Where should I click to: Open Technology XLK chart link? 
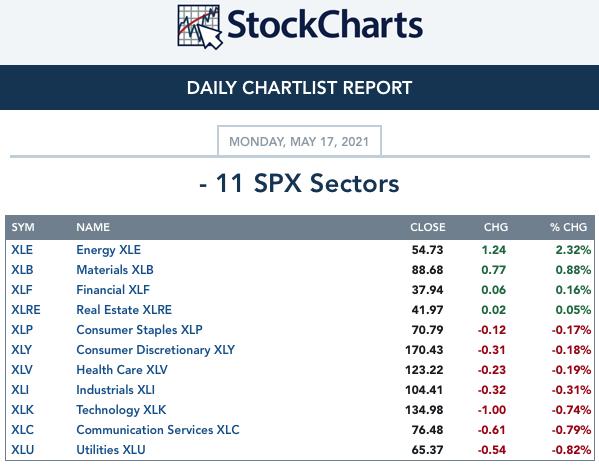pyautogui.click(x=121, y=410)
